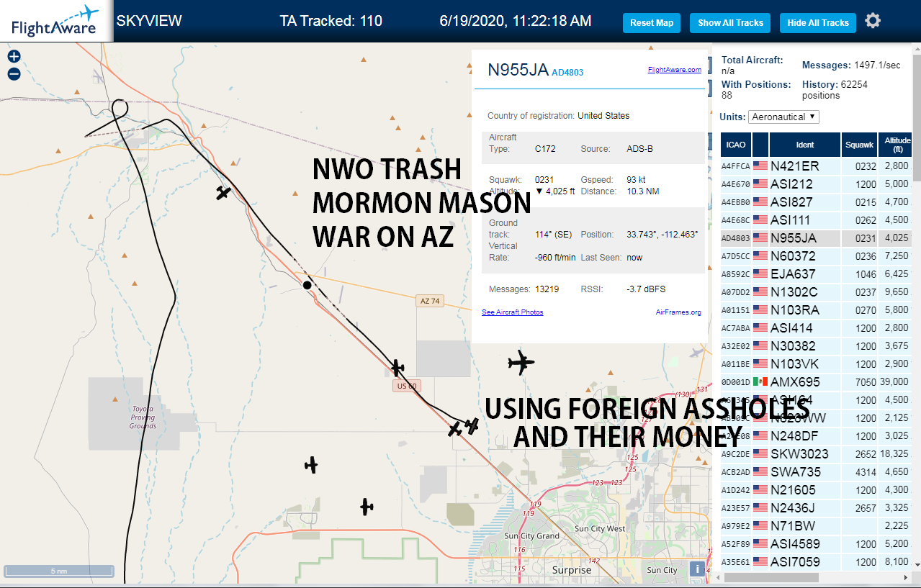Select the ASI111 aircraft row
The width and height of the screenshot is (921, 588).
(x=817, y=220)
